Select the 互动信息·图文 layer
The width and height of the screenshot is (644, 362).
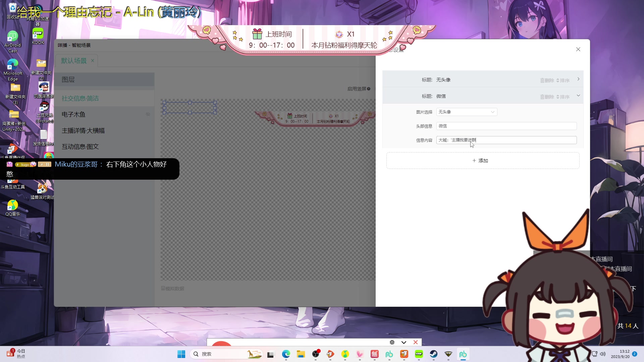[x=104, y=146]
